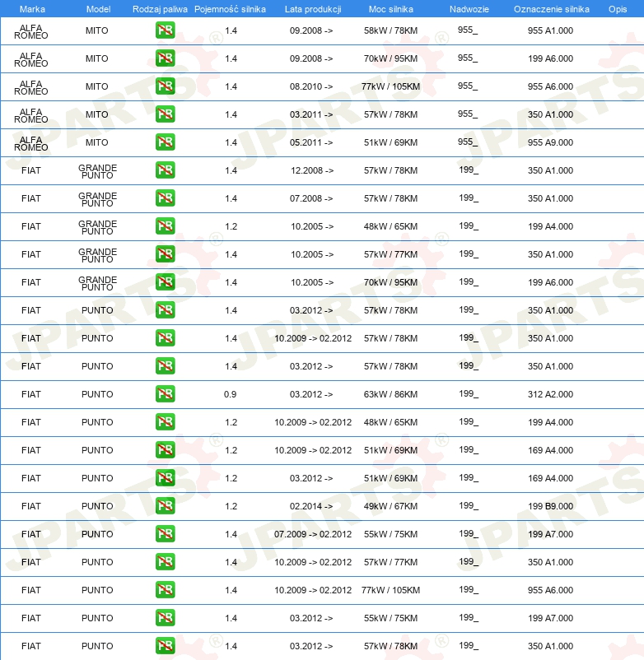Click fuel icon in Punto 07.2009 -> 02.2012 row

point(165,534)
